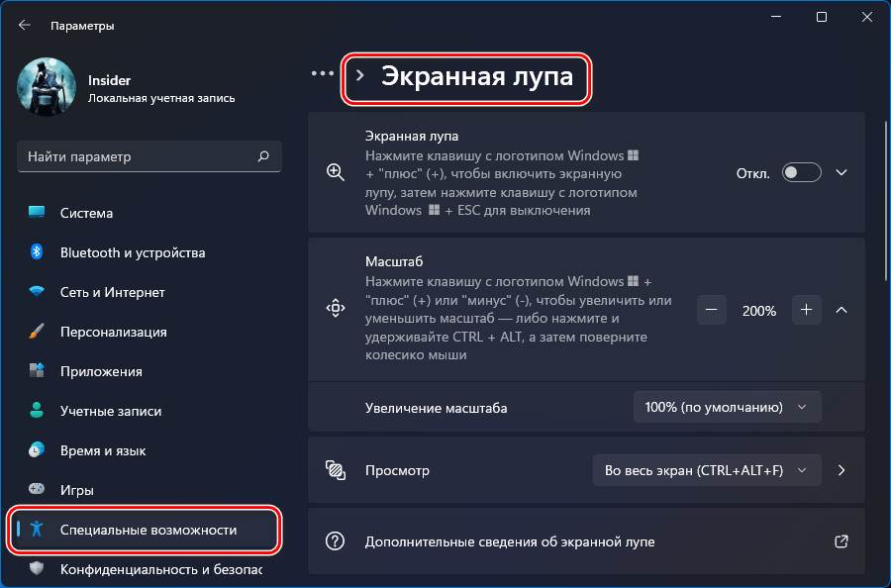
Task: Click the gamepad icon for Игры
Action: click(x=37, y=489)
